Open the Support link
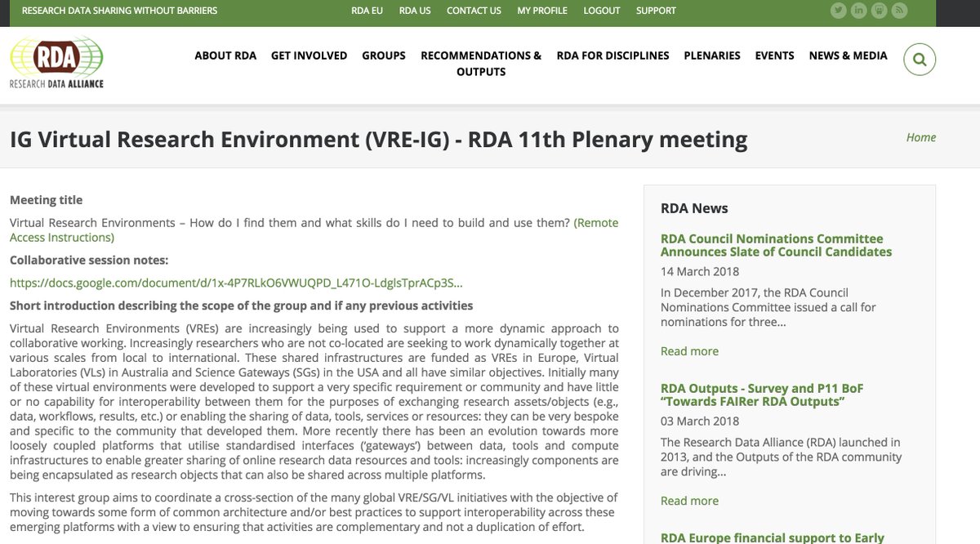 (x=656, y=11)
